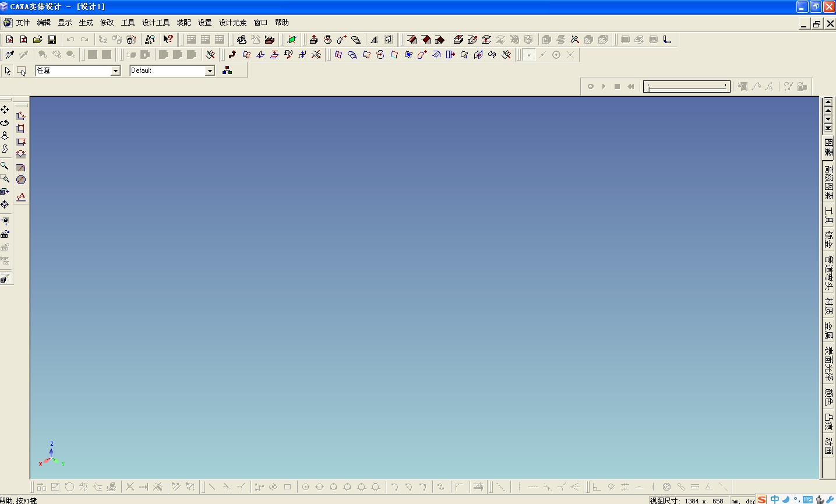Switch to the 颜色 catalog tab
836x504 pixels.
828,397
